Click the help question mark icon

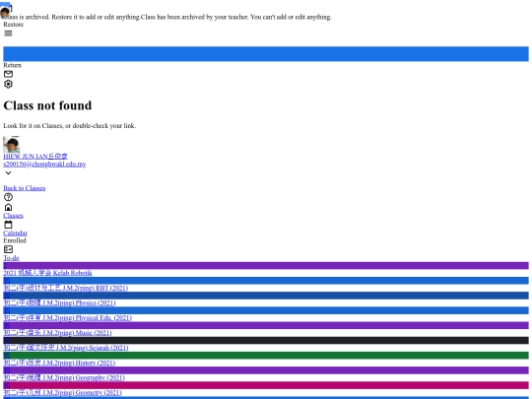[x=8, y=197]
